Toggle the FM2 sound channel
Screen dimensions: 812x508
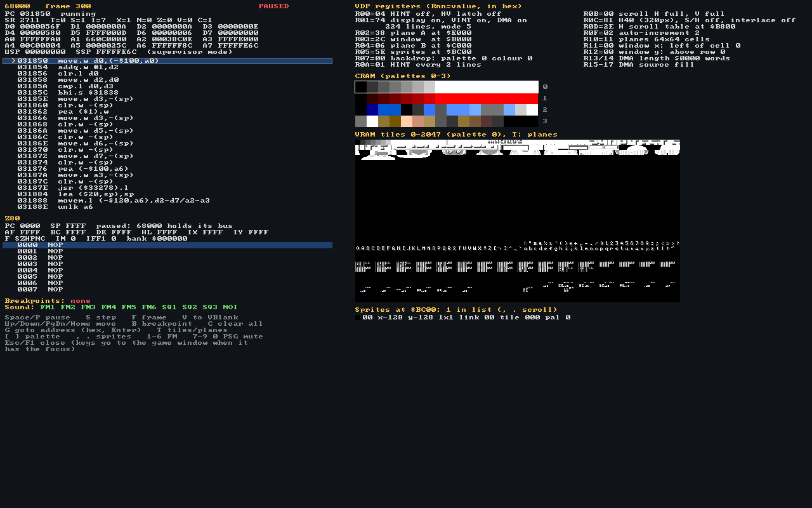[x=68, y=307]
